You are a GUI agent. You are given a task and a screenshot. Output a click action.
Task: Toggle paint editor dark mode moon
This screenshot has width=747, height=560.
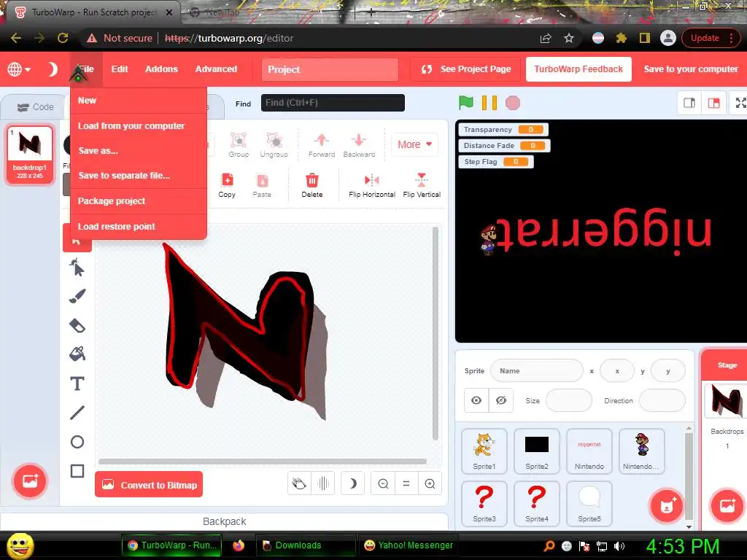coord(352,484)
